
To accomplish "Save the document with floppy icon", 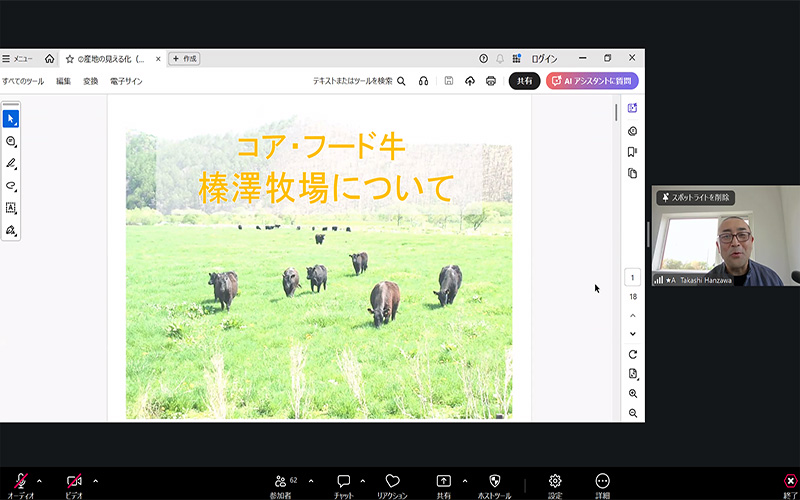I will tap(448, 81).
